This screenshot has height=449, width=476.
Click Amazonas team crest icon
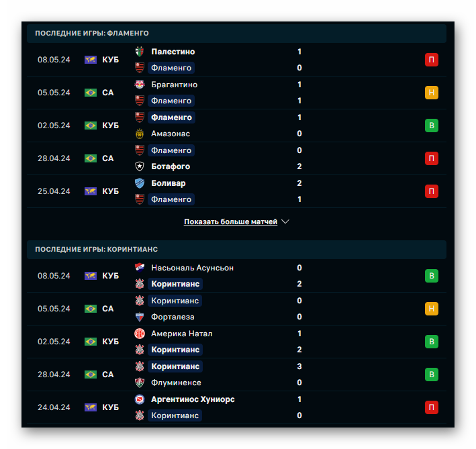point(140,134)
